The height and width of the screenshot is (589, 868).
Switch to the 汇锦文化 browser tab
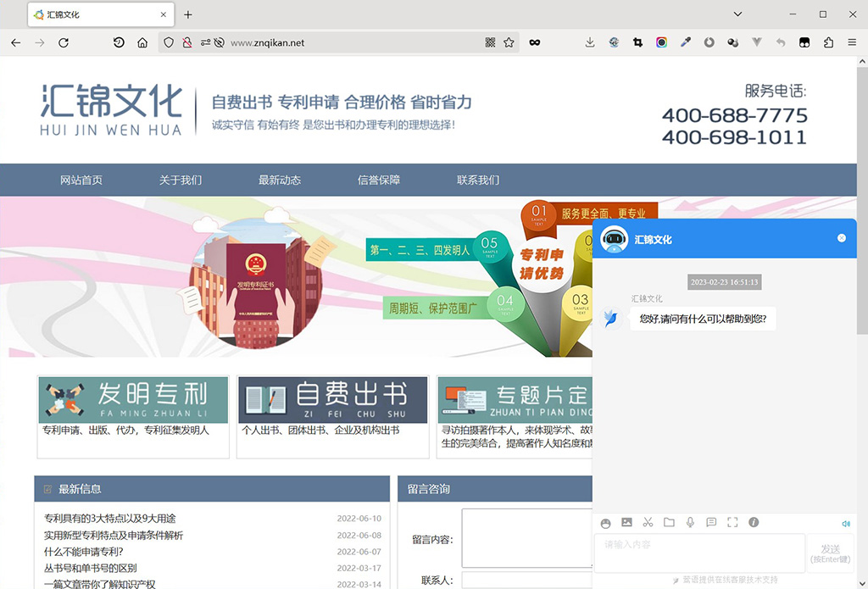(x=93, y=14)
